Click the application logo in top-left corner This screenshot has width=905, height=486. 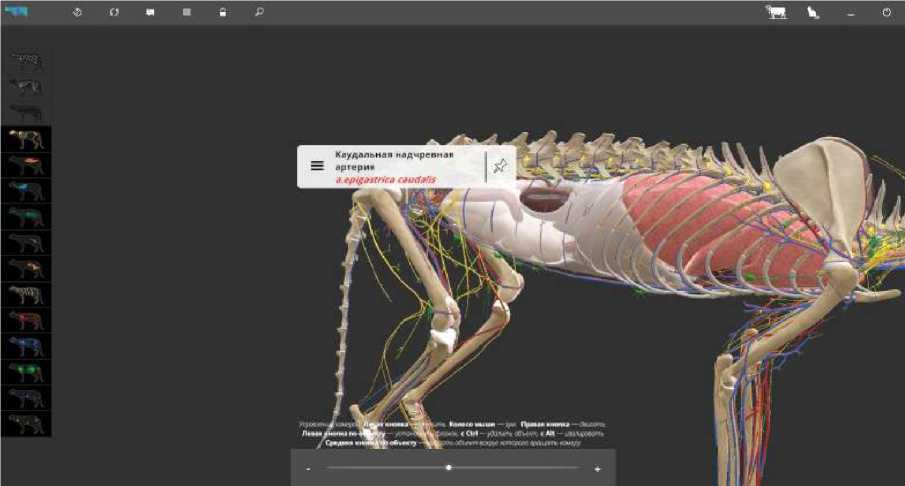click(17, 13)
